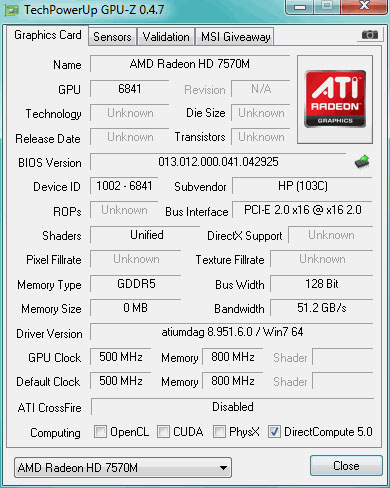Switch to the Graphics Card tab
This screenshot has width=390, height=488.
pyautogui.click(x=48, y=35)
